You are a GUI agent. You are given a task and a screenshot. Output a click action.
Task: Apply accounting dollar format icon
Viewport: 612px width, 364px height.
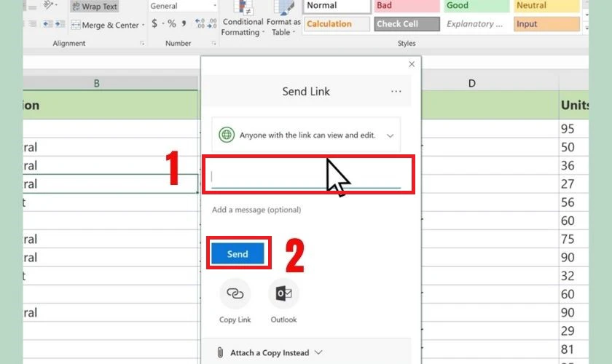154,23
